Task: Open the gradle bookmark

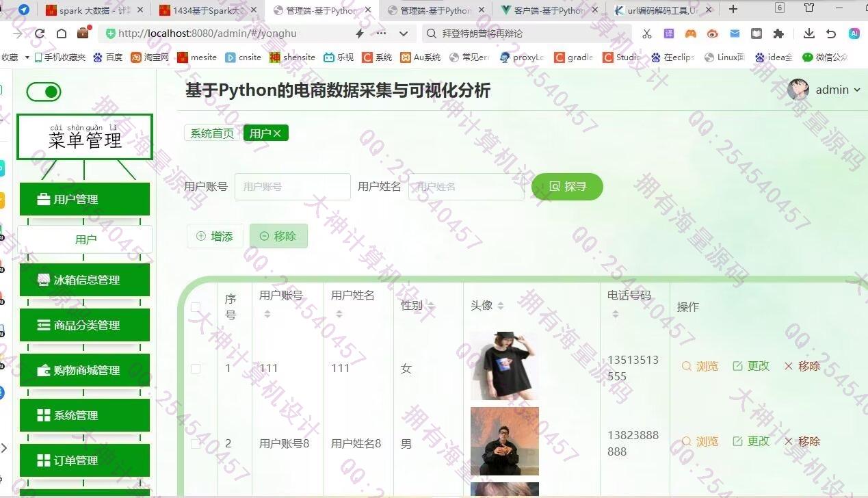Action: click(x=573, y=57)
